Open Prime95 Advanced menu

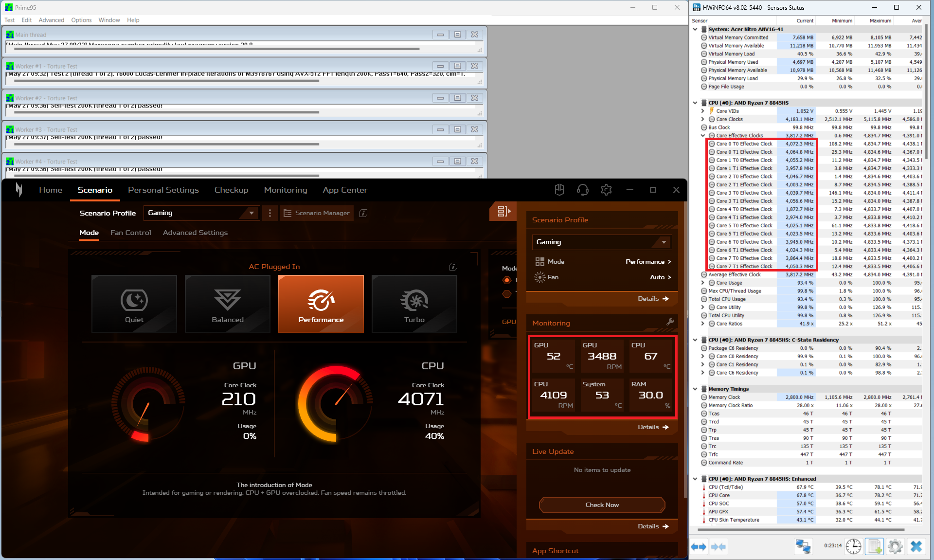[x=51, y=20]
